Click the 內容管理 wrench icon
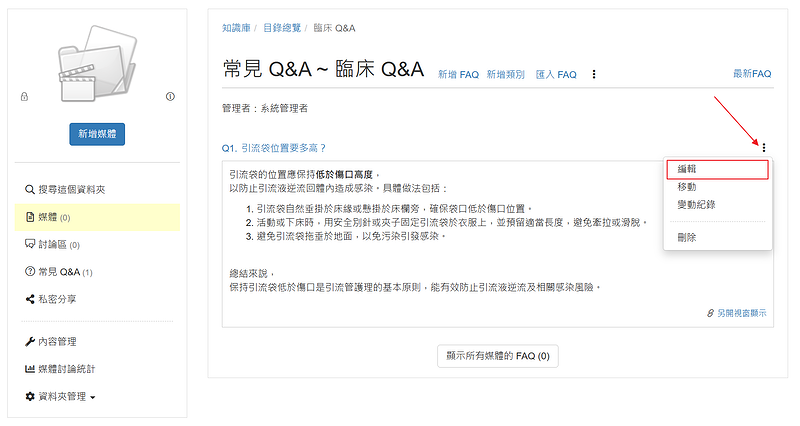 click(x=29, y=342)
